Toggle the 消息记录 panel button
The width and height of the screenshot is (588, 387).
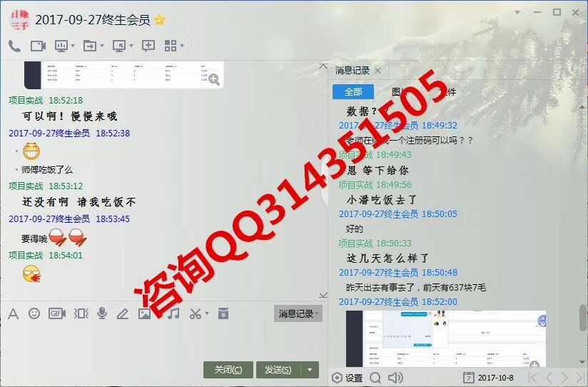pyautogui.click(x=298, y=313)
